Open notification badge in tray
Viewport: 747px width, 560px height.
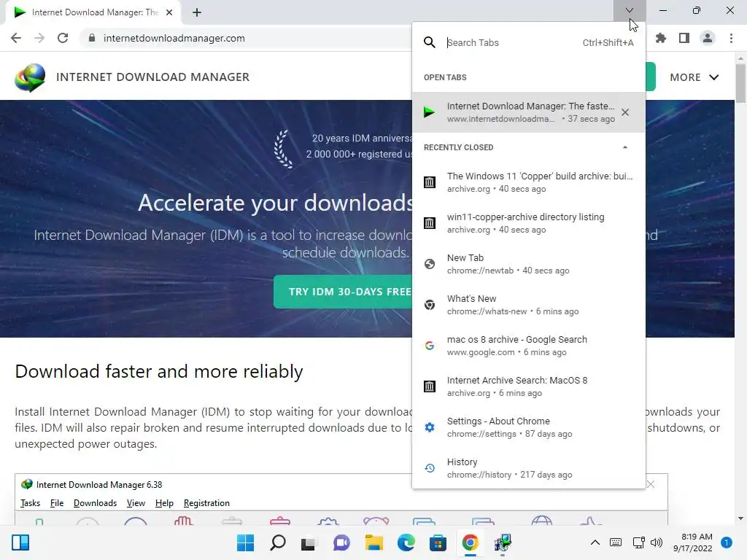727,542
